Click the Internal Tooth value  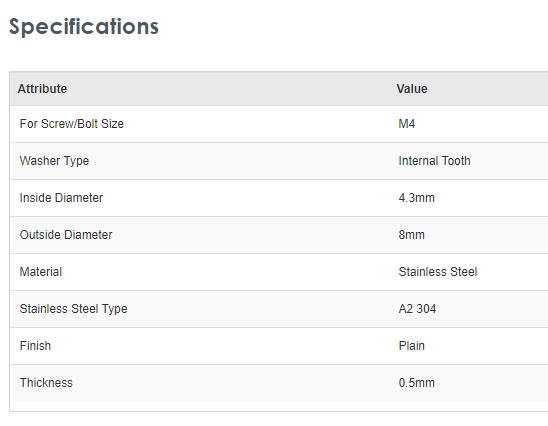tap(434, 161)
